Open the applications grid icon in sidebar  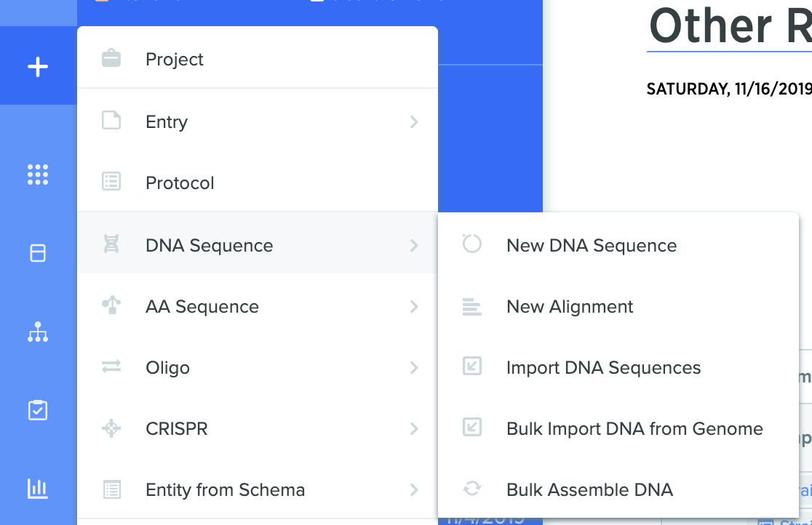tap(38, 175)
